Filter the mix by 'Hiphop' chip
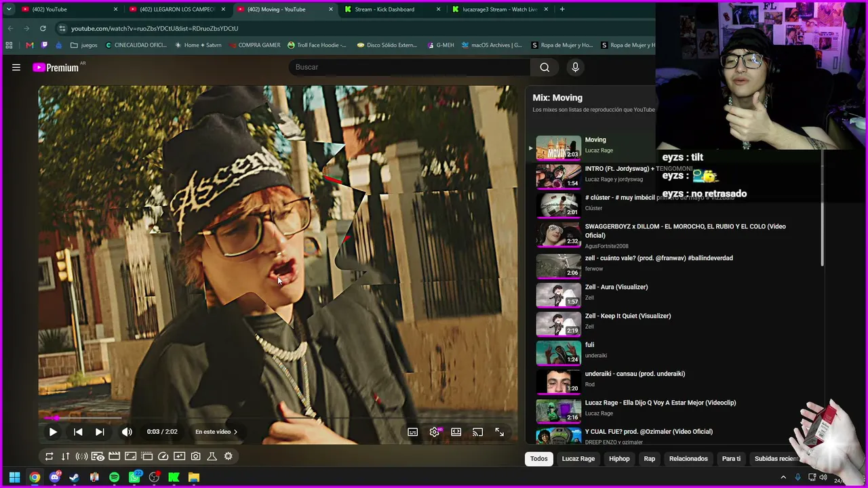The image size is (868, 488). point(619,459)
